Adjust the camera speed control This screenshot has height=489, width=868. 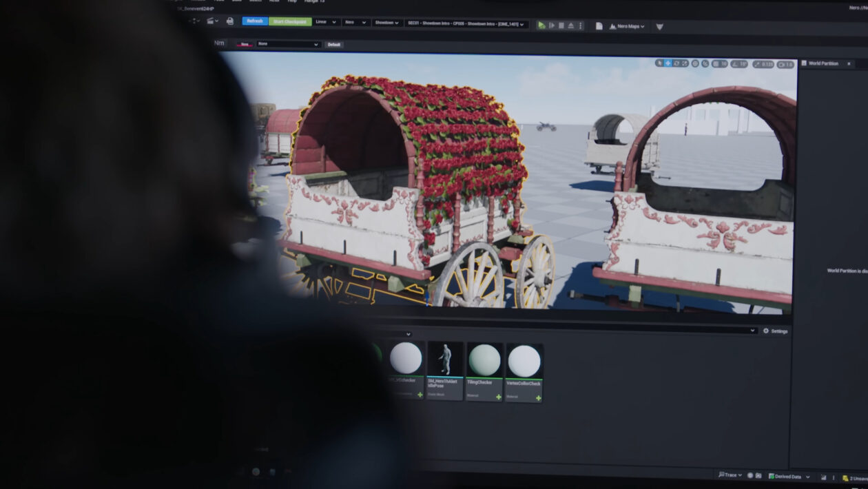785,65
